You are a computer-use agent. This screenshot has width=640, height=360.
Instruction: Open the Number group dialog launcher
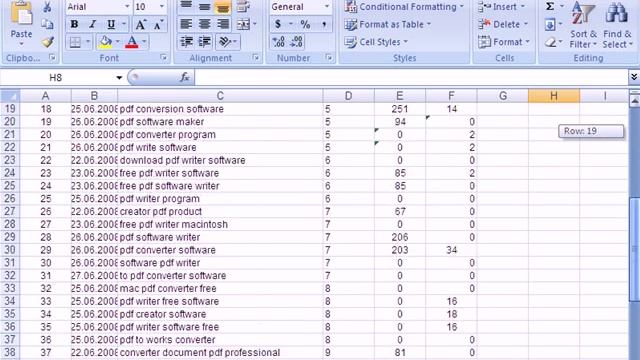(x=329, y=58)
